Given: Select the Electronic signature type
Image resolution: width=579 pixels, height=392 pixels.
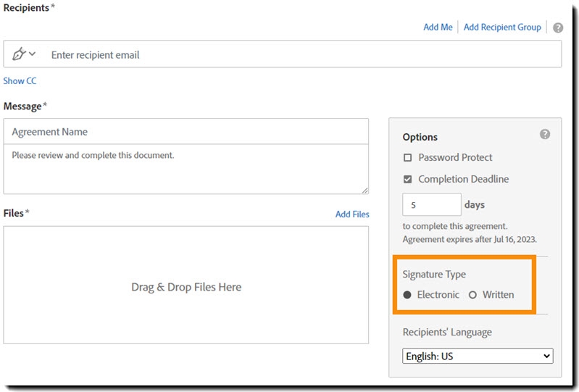Looking at the screenshot, I should pyautogui.click(x=408, y=295).
